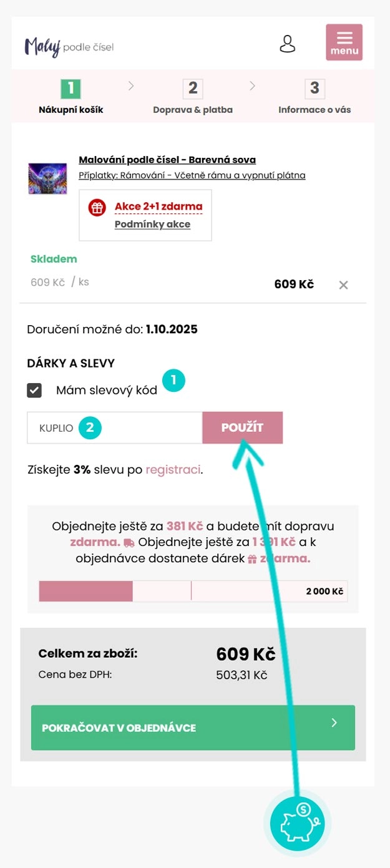
Task: Open the Podmínky akce link
Action: pos(152,224)
